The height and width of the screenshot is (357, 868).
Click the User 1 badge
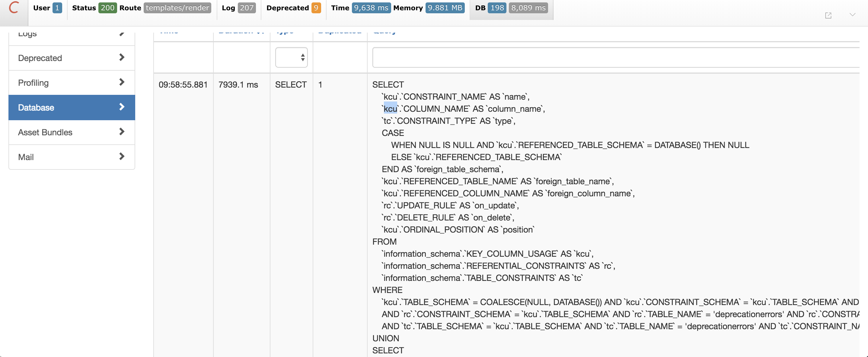pos(57,8)
